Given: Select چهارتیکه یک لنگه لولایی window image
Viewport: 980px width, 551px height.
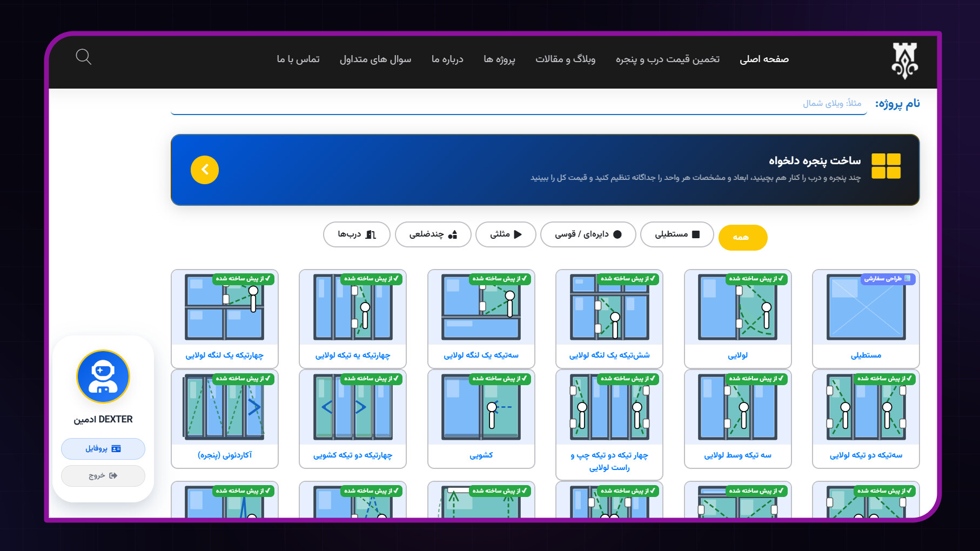Looking at the screenshot, I should [224, 307].
